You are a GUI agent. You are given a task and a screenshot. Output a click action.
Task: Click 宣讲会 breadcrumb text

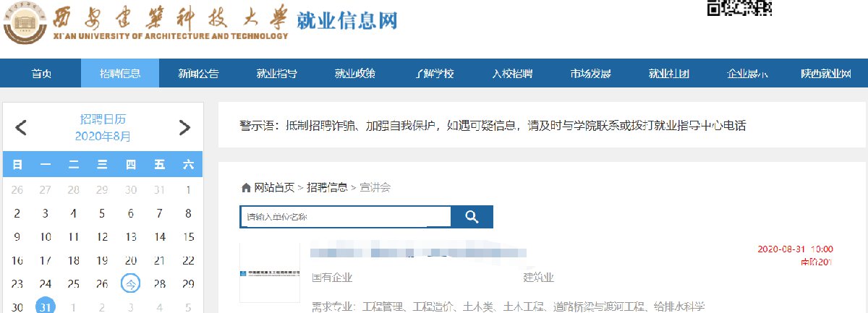[375, 188]
